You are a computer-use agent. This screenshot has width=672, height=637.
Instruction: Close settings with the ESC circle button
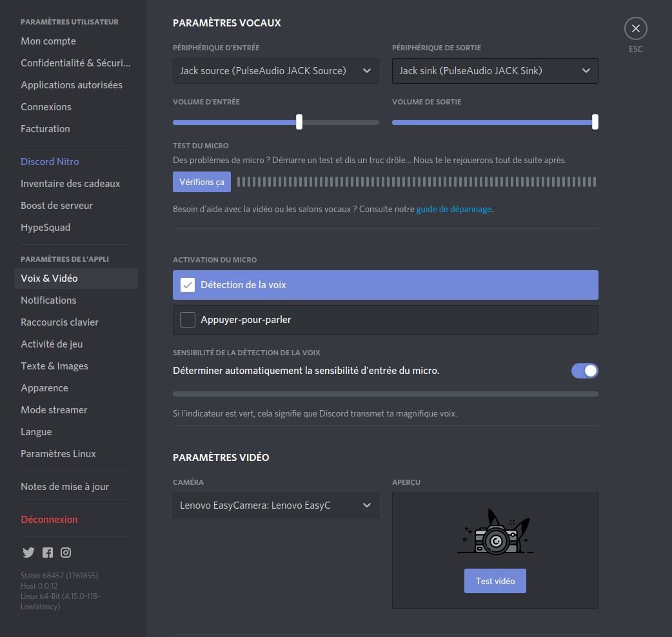point(636,29)
